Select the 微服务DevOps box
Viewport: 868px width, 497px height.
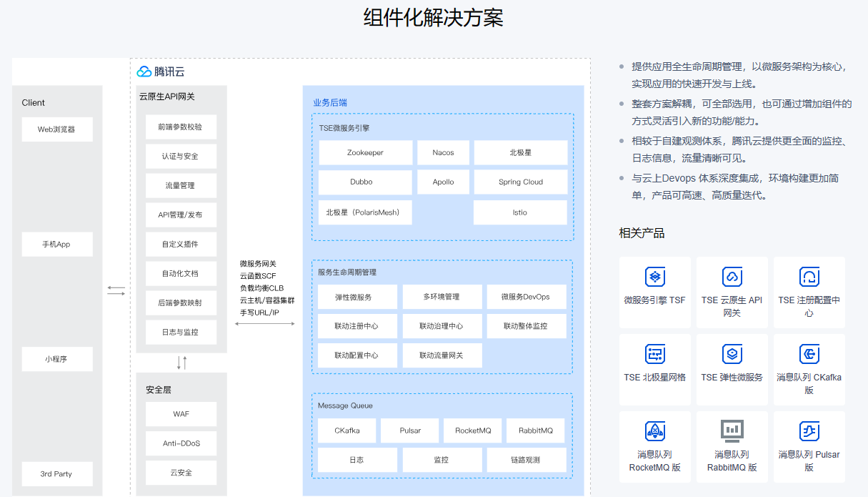(526, 297)
